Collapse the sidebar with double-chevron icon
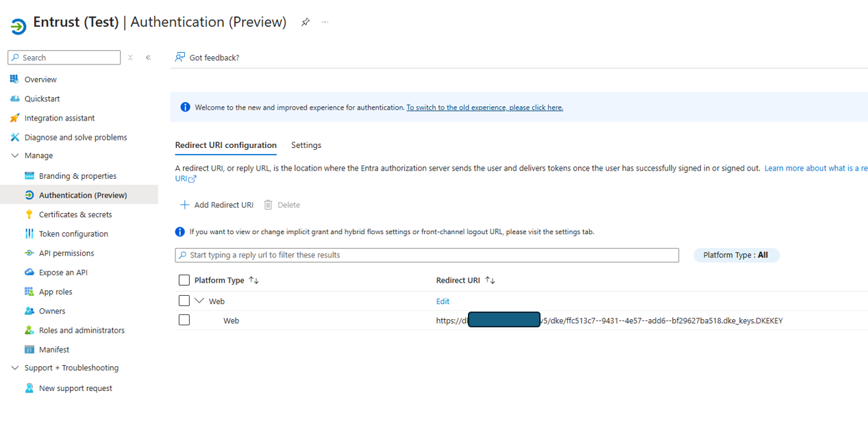The image size is (868, 441). tap(148, 58)
